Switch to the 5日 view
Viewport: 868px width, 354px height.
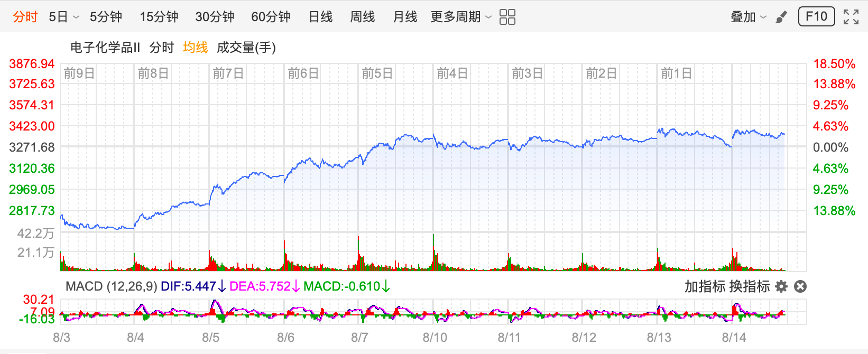(x=58, y=17)
